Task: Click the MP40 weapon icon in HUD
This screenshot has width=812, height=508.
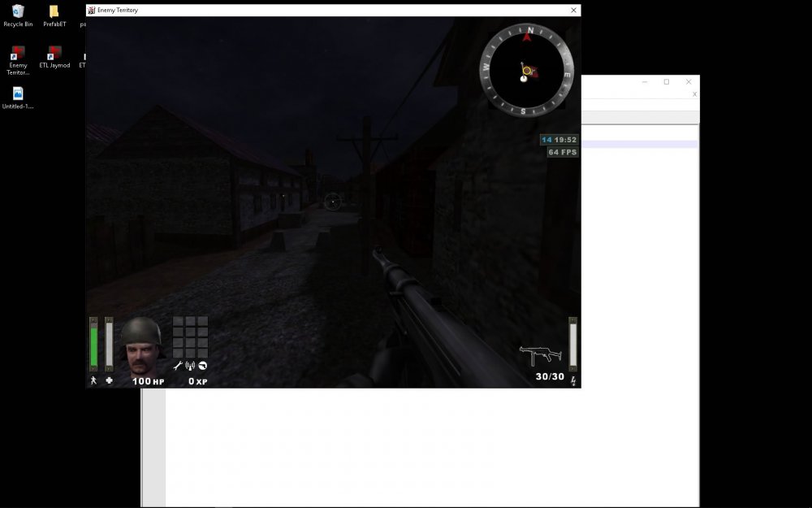Action: [541, 356]
